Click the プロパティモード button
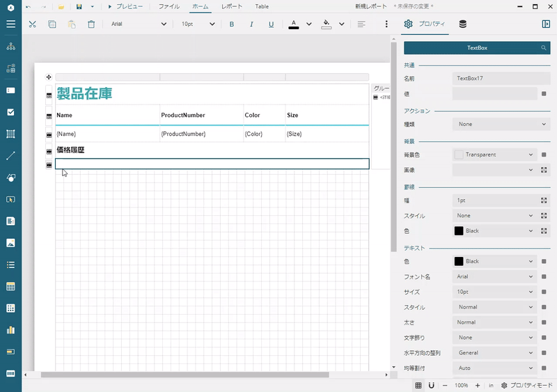 526,385
